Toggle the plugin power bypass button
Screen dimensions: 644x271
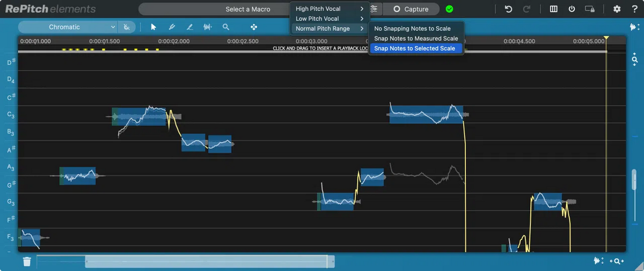(572, 9)
